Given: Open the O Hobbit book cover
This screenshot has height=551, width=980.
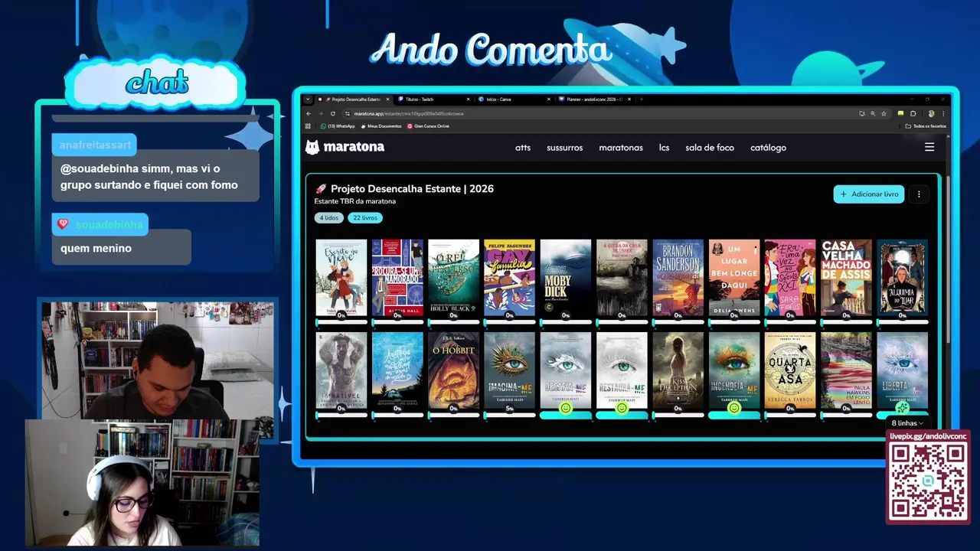Looking at the screenshot, I should click(x=453, y=370).
